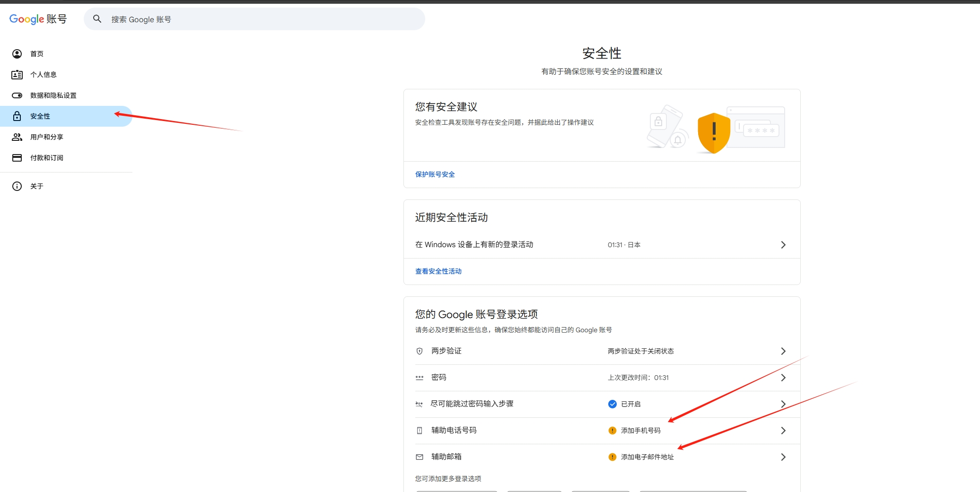This screenshot has width=980, height=492.
Task: Open 尽可能跳过密码输入步骤 row label
Action: [472, 404]
